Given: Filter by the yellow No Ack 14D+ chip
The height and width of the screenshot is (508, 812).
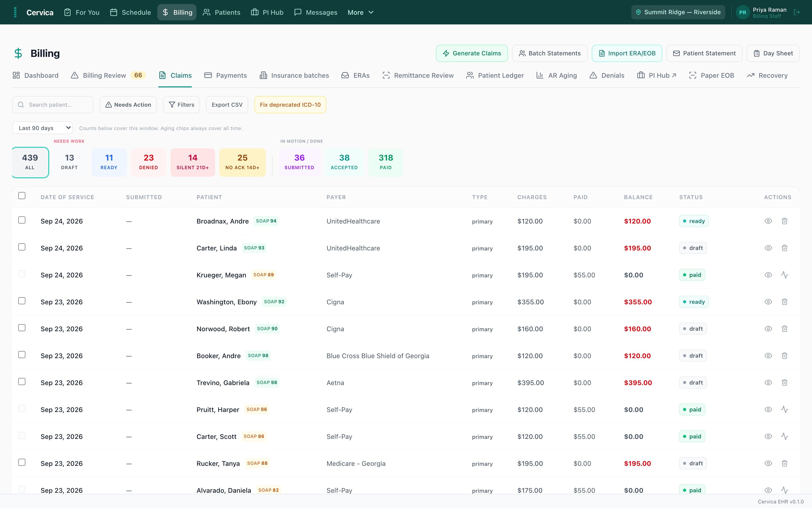Looking at the screenshot, I should 242,162.
